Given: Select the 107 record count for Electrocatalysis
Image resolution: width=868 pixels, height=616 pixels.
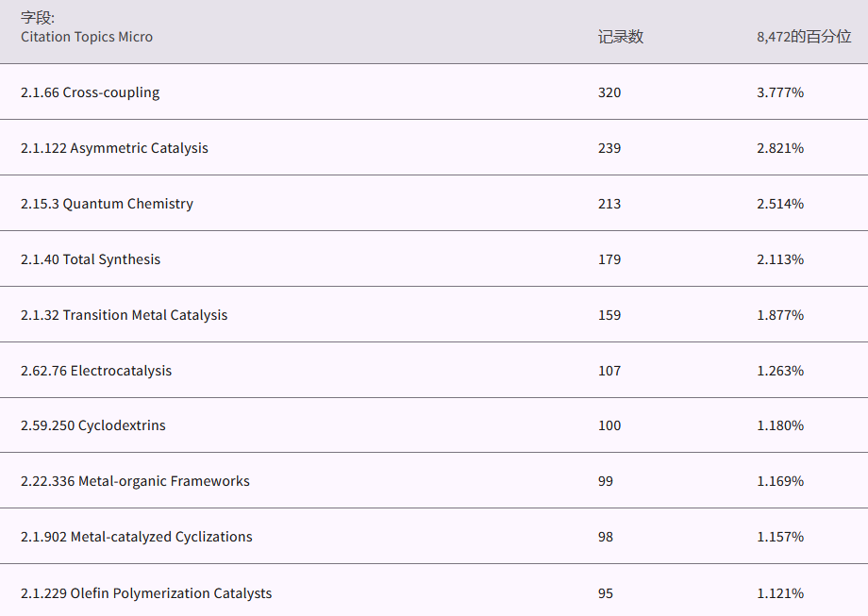Looking at the screenshot, I should pos(609,371).
